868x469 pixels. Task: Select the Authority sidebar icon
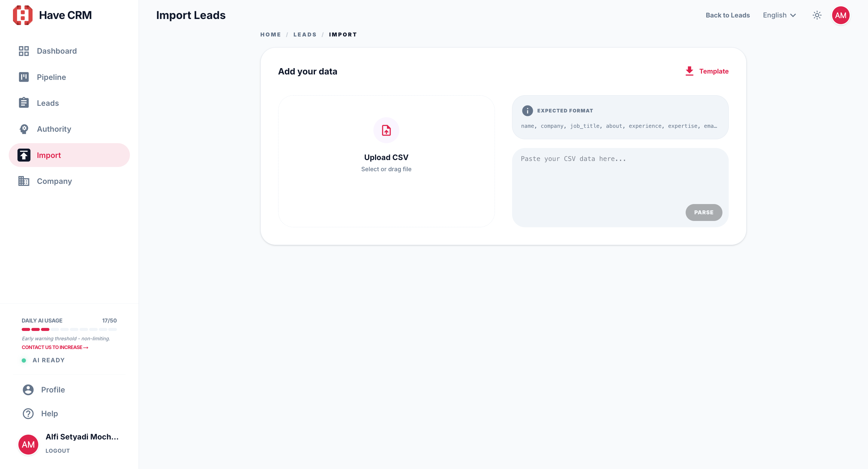[24, 129]
